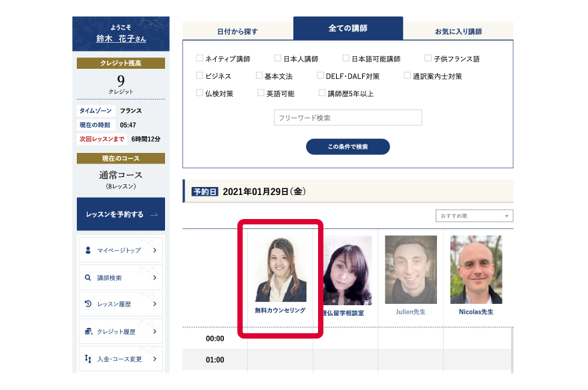Click inside the フリーワード検索 input field
Image resolution: width=588 pixels, height=390 pixels.
tap(347, 118)
